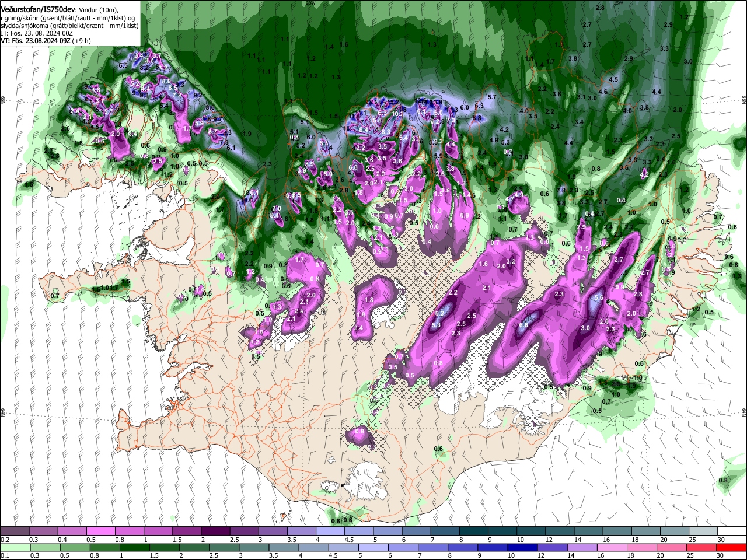Click the 8.8 precipitation value label

click(477, 118)
